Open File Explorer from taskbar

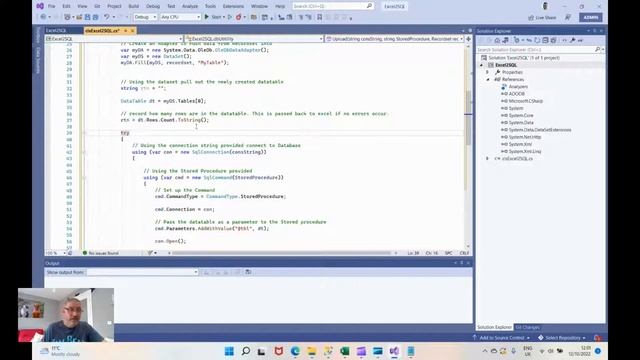click(x=311, y=351)
